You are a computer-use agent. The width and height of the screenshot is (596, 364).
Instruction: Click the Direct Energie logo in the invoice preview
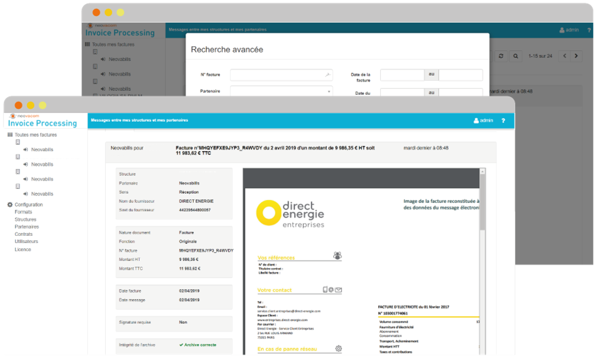point(290,214)
